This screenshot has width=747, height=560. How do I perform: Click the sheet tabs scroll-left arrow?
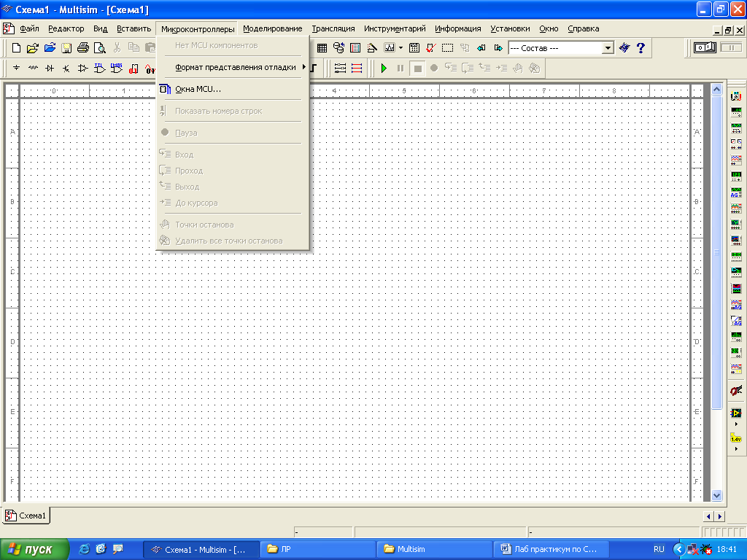[x=708, y=516]
